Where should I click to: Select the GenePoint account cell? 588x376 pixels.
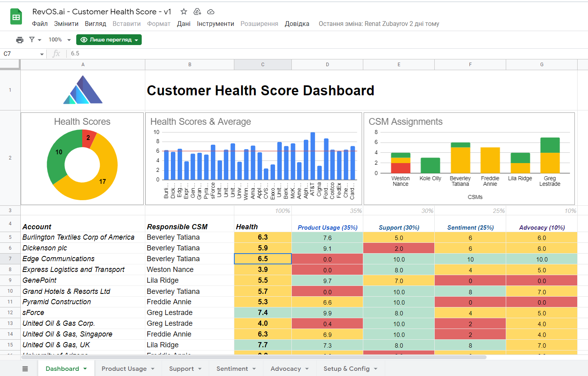point(83,280)
